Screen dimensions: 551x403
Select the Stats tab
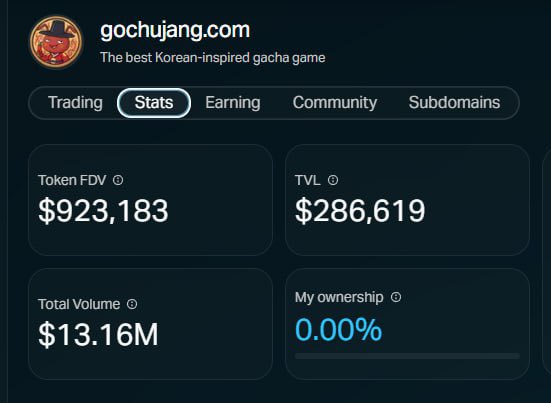[154, 103]
